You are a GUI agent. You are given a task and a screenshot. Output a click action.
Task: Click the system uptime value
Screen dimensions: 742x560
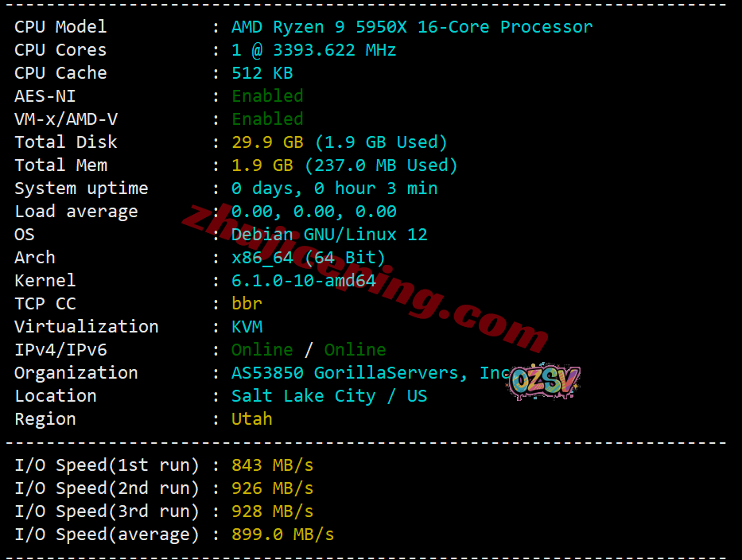(x=334, y=189)
